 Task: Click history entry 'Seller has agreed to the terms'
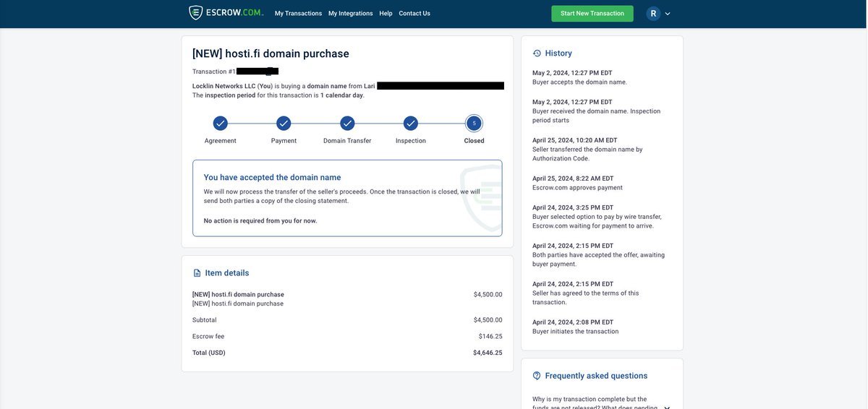(586, 298)
